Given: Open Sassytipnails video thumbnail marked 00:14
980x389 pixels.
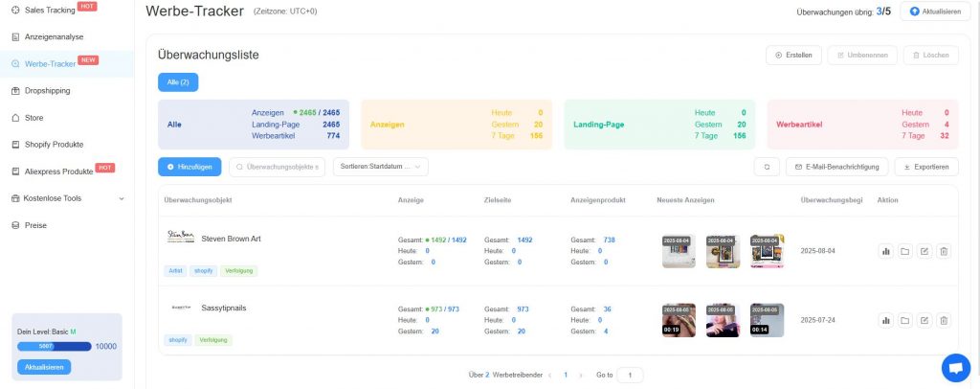Looking at the screenshot, I should (767, 320).
